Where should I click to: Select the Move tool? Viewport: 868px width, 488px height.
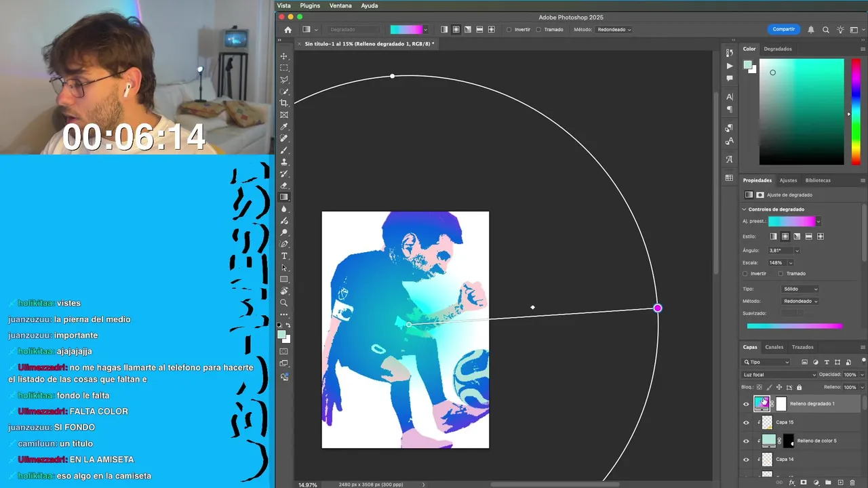284,56
